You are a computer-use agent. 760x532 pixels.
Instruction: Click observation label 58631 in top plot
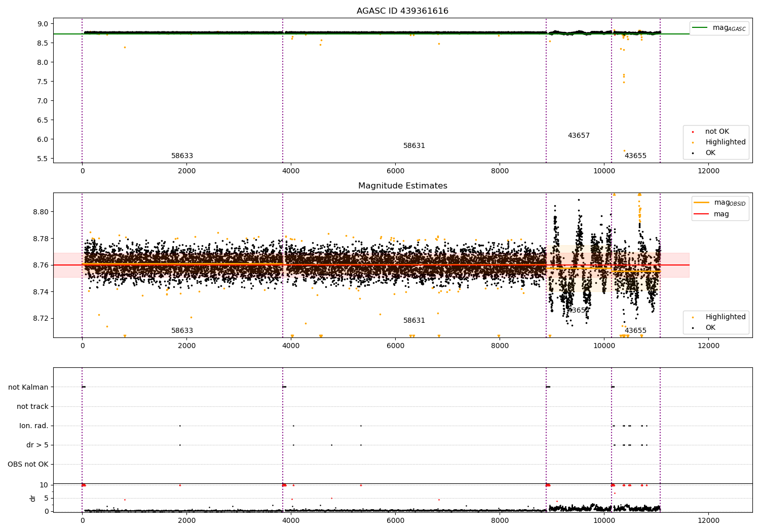point(414,146)
